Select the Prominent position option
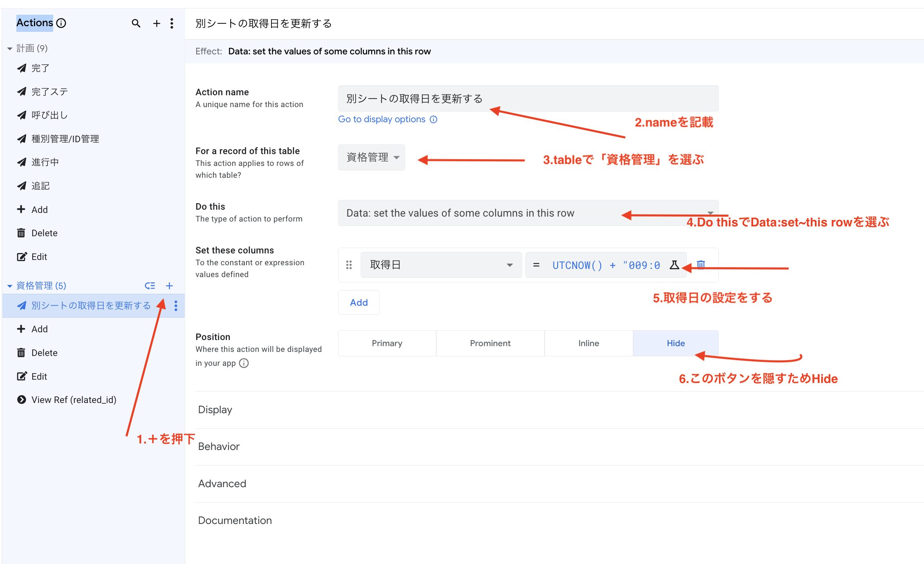924x564 pixels. [490, 343]
